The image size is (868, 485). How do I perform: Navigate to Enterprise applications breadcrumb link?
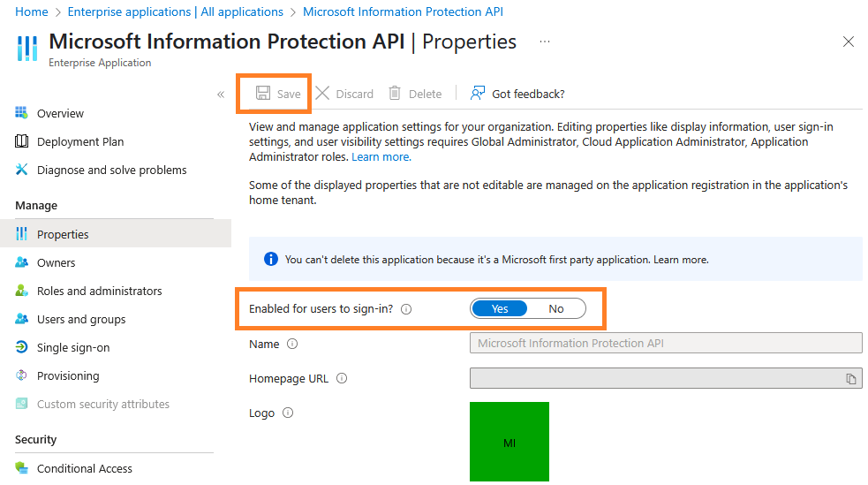(175, 12)
